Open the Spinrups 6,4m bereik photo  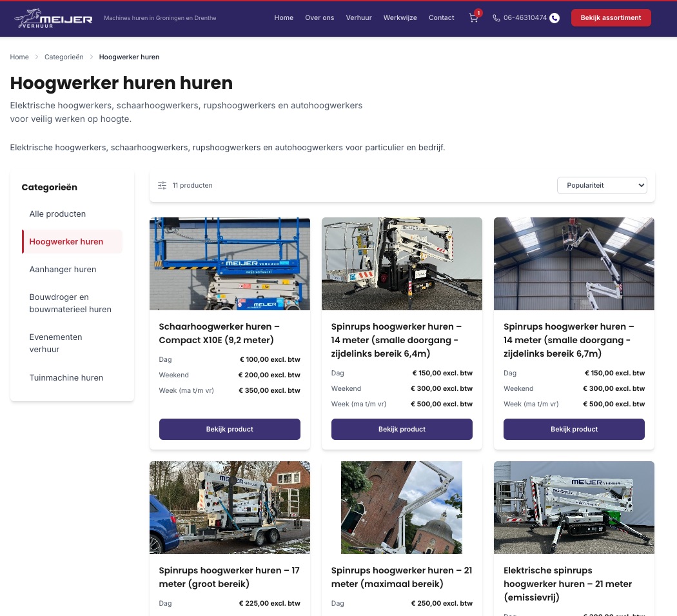coord(402,264)
